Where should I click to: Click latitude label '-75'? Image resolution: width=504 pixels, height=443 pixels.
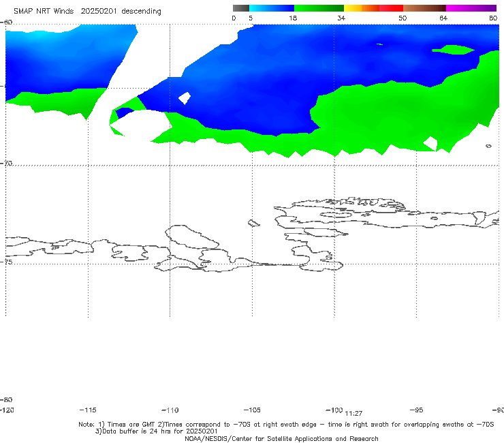6,262
